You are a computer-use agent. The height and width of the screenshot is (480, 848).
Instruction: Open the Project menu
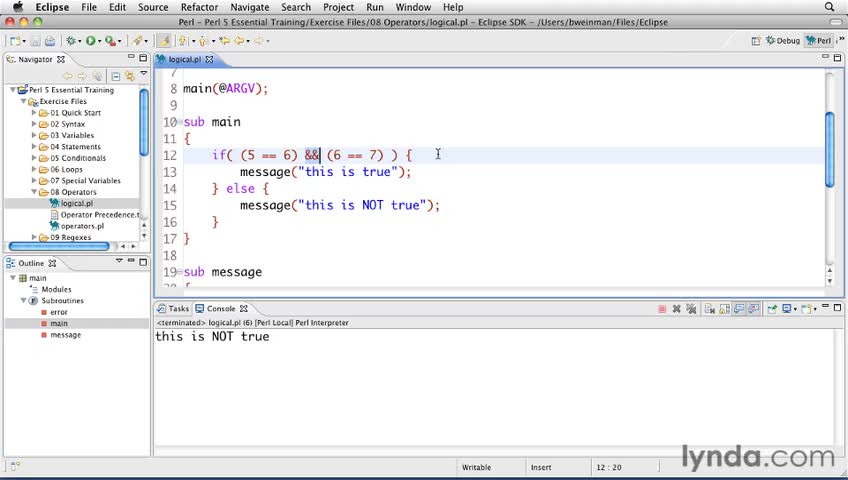point(338,7)
